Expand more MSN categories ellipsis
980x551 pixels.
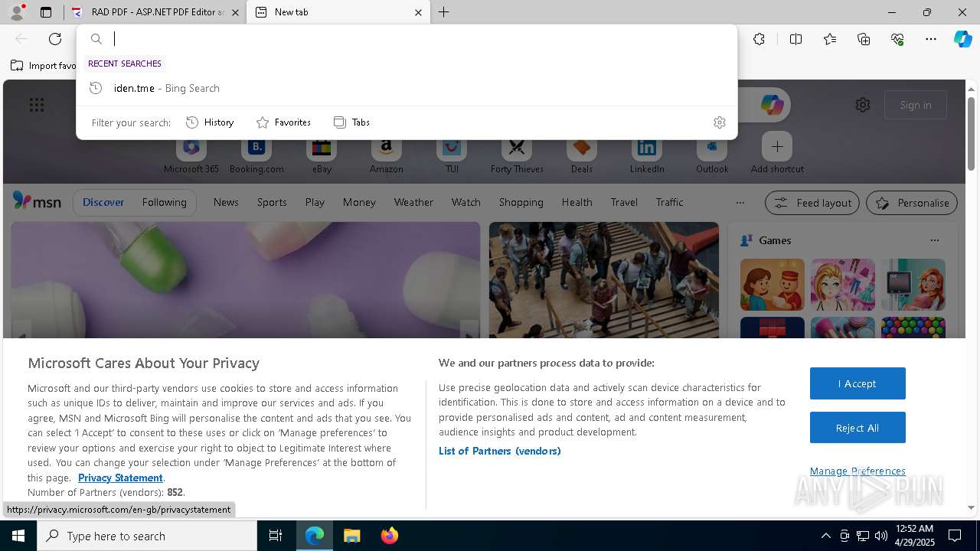point(740,203)
